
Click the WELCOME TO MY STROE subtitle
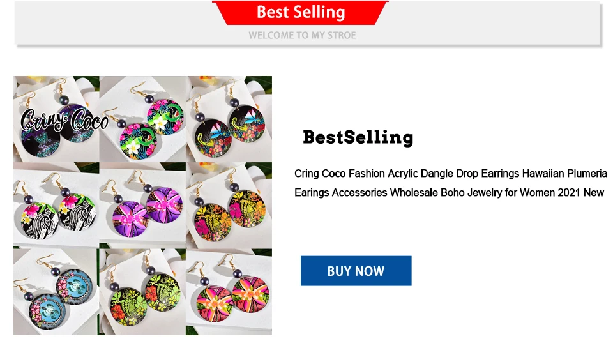[x=302, y=35]
